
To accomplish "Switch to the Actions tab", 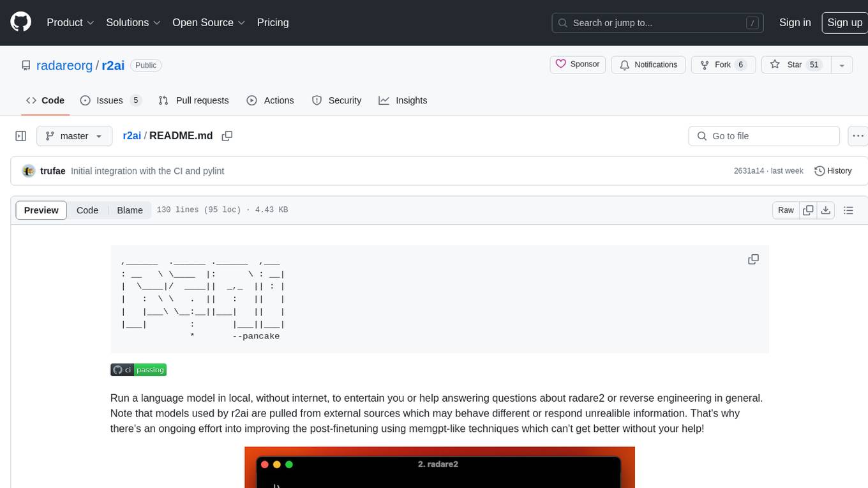I will click(270, 100).
